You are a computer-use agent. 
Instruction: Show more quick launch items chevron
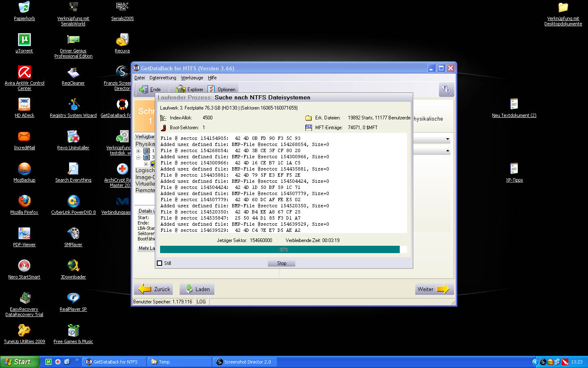pyautogui.click(x=77, y=360)
